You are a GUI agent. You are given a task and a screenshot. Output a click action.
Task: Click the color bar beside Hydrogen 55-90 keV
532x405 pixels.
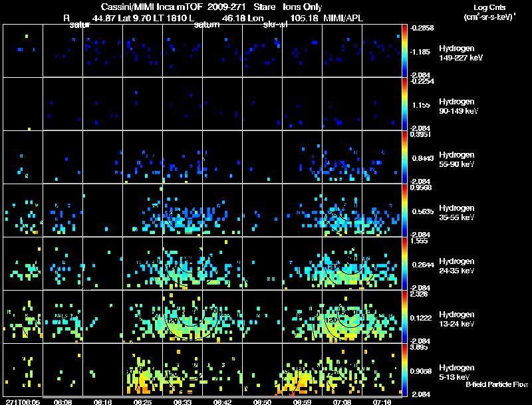tap(404, 157)
